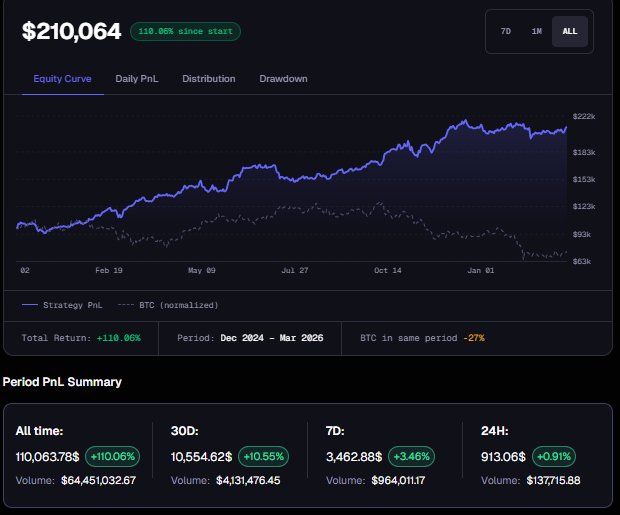This screenshot has height=515, width=620.
Task: Click the 30D 10,554.62$ amount
Action: click(x=202, y=457)
